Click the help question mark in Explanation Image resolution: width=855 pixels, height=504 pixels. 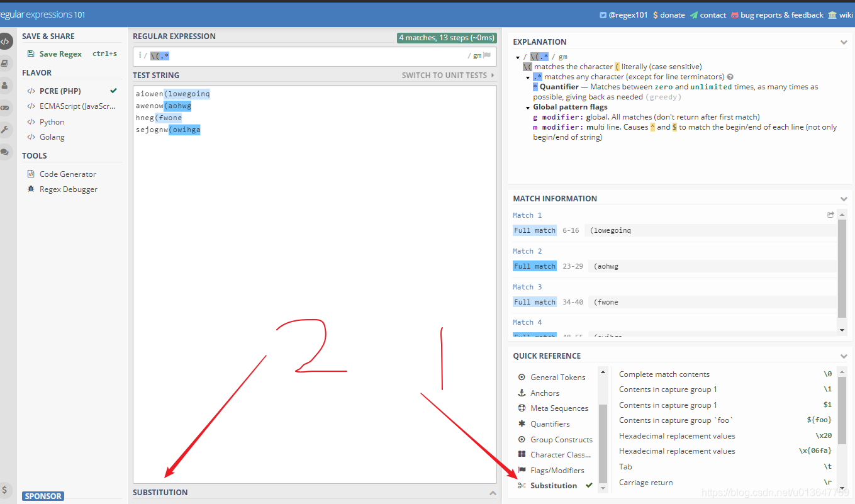(x=730, y=77)
